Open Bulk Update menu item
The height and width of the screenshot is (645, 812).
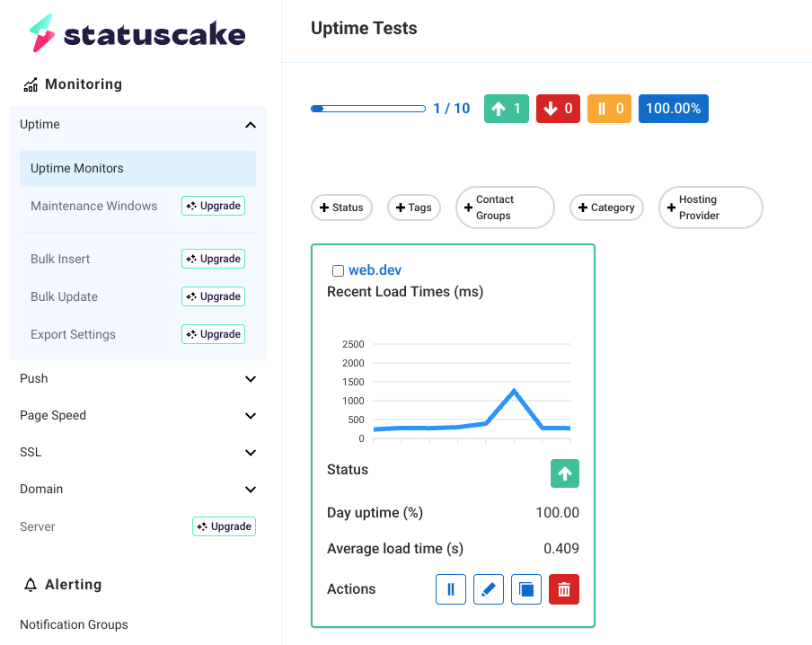(64, 296)
